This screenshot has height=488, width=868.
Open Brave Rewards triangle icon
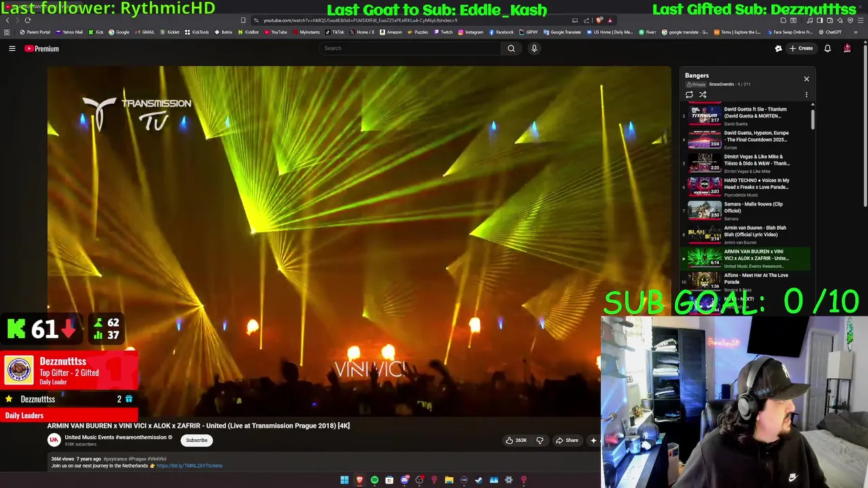point(610,20)
